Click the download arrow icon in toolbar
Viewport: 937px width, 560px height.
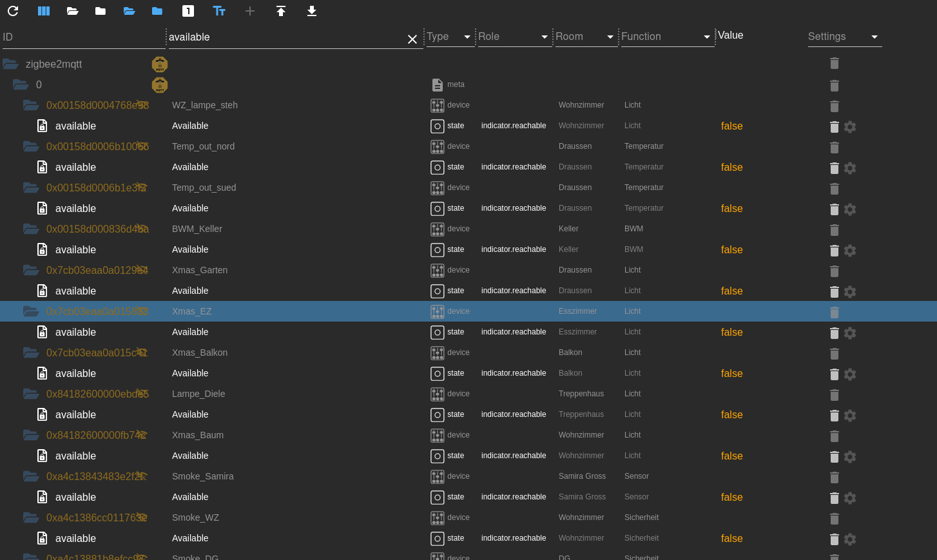click(312, 11)
